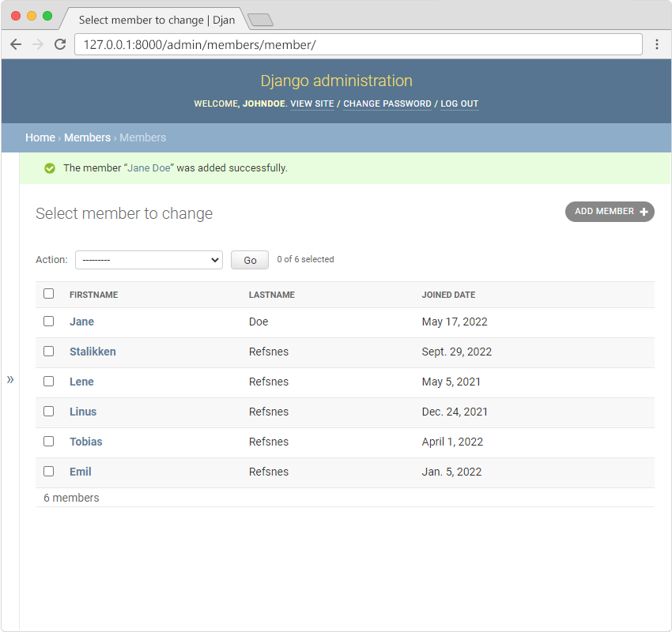
Task: Click the browser back arrow
Action: (x=16, y=44)
